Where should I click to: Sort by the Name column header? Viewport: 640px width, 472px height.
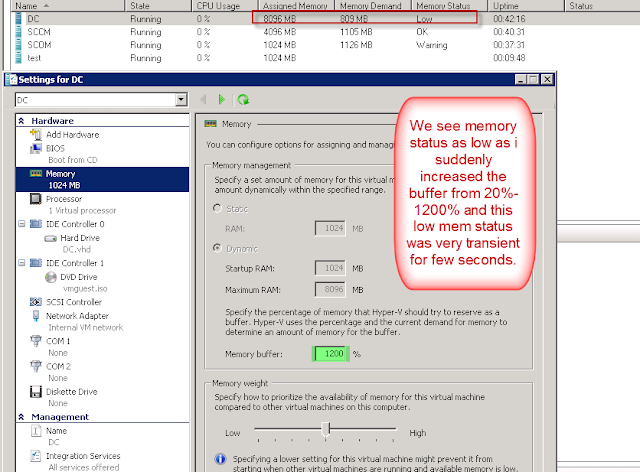pyautogui.click(x=67, y=6)
